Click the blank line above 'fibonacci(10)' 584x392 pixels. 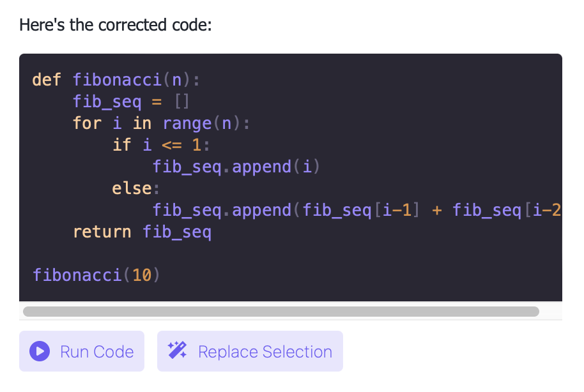pyautogui.click(x=291, y=253)
